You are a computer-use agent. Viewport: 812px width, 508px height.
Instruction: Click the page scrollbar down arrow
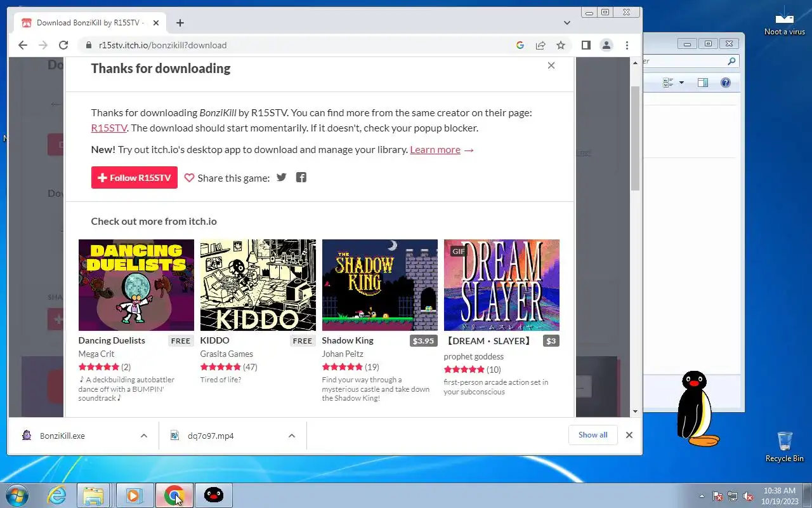click(x=636, y=411)
